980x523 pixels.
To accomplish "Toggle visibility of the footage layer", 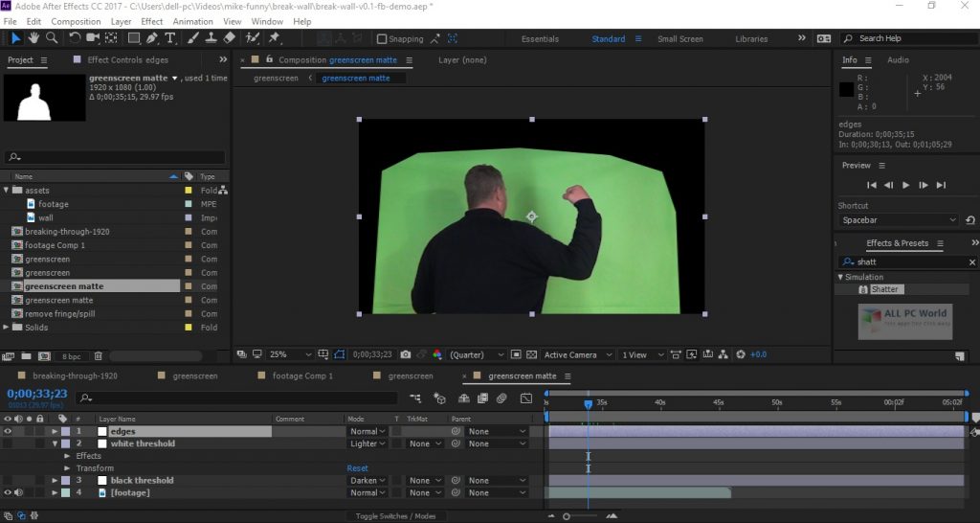I will pos(9,493).
